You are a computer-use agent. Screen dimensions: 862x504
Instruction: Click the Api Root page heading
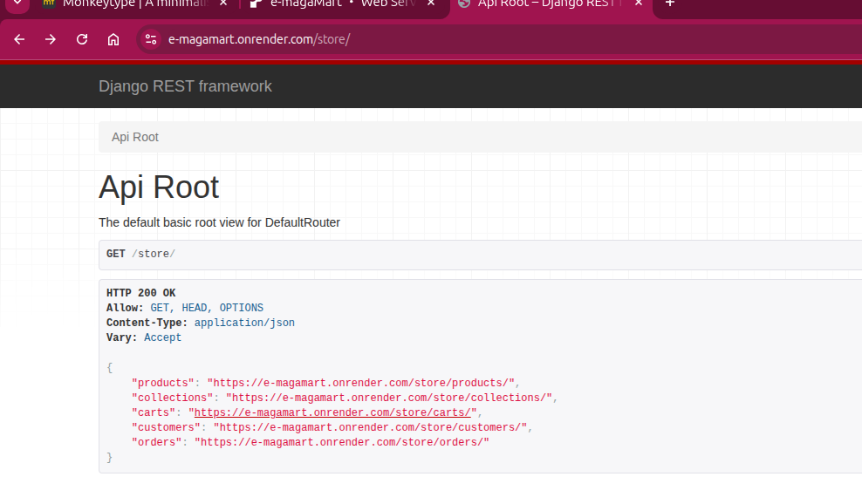(x=159, y=187)
